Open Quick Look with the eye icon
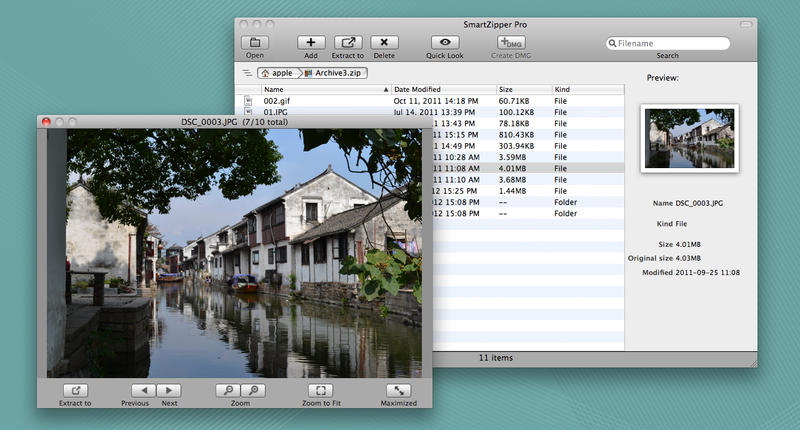 coord(445,43)
